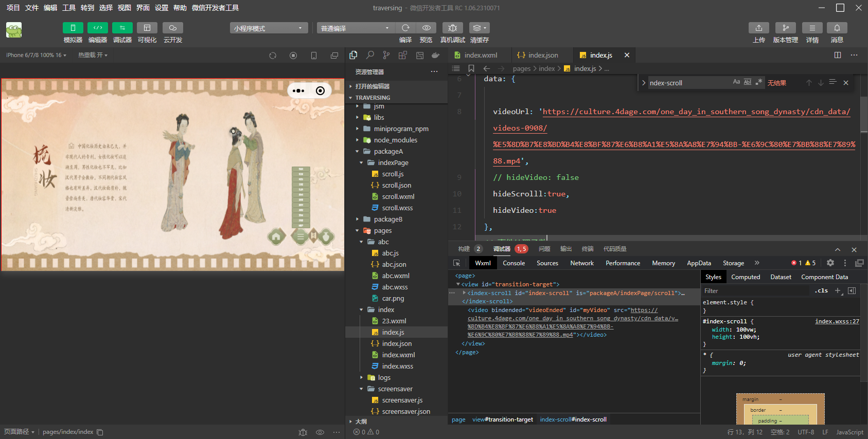Open the index.wxss:27 source link

tap(837, 321)
